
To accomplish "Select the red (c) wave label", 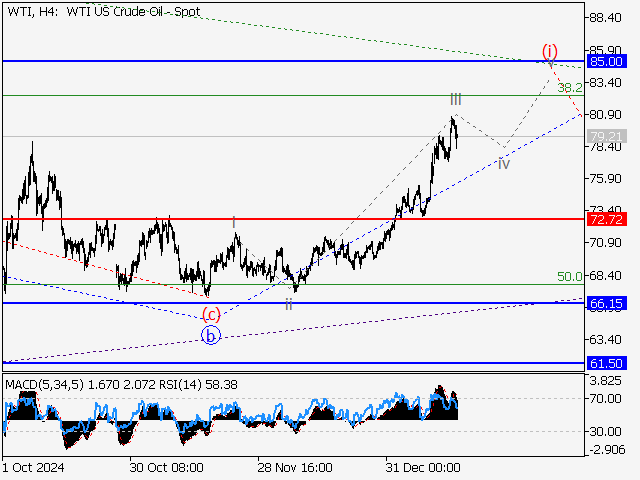I will pyautogui.click(x=211, y=314).
